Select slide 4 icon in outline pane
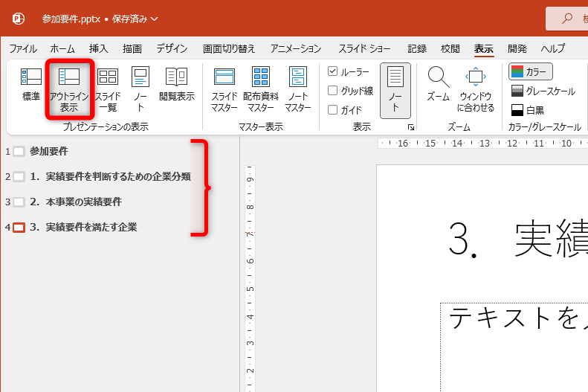 coord(19,228)
